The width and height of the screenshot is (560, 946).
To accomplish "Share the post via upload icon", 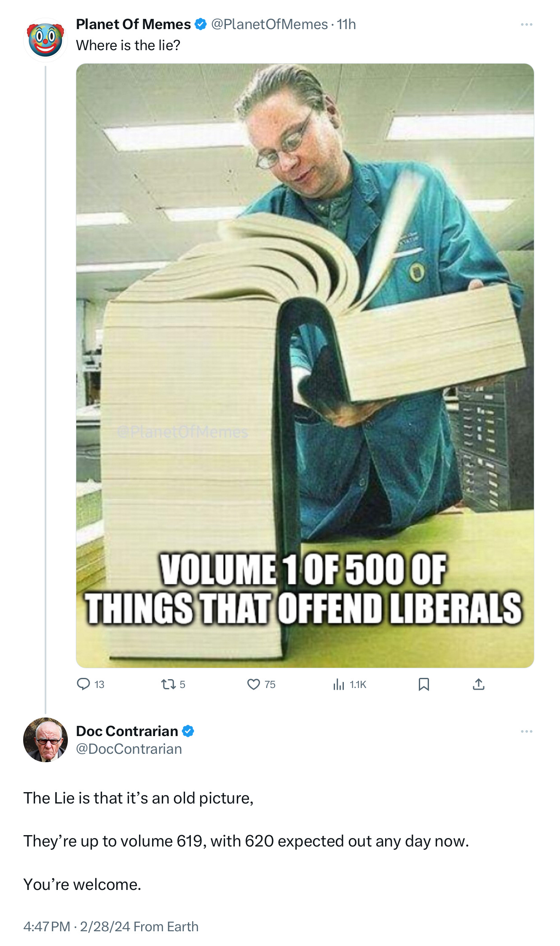I will pyautogui.click(x=478, y=684).
